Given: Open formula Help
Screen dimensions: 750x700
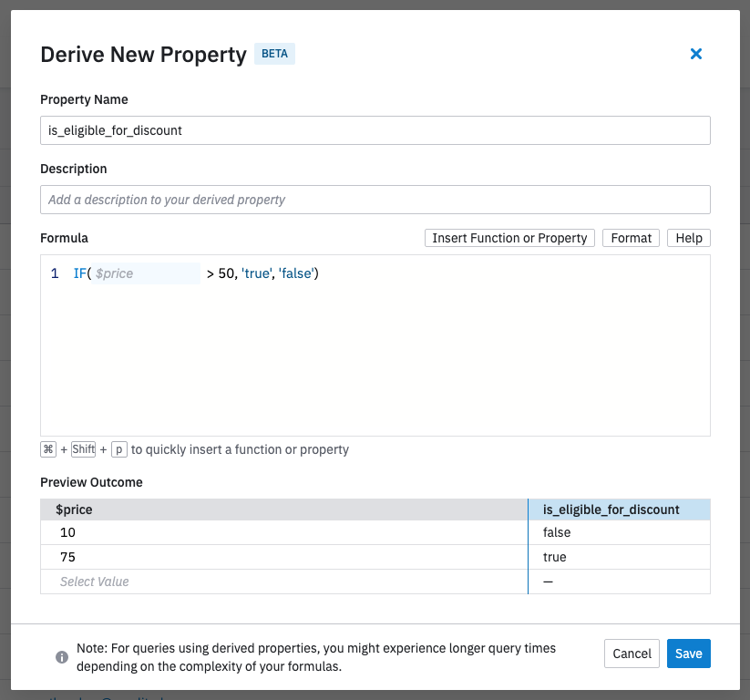Looking at the screenshot, I should coord(689,238).
